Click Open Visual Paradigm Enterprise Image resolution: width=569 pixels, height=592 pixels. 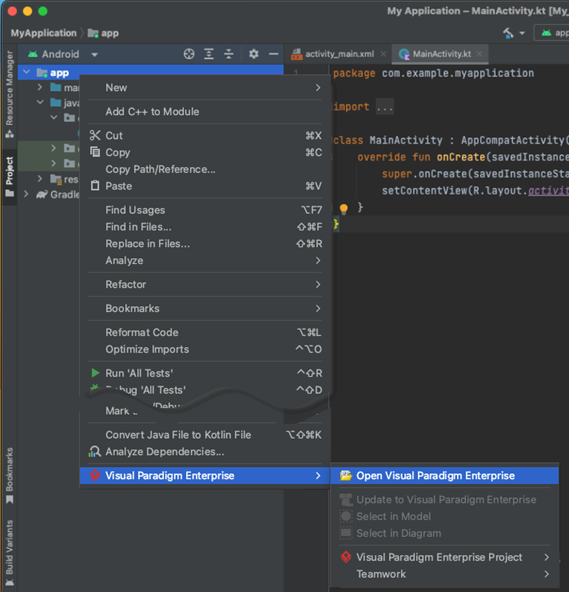coord(444,476)
